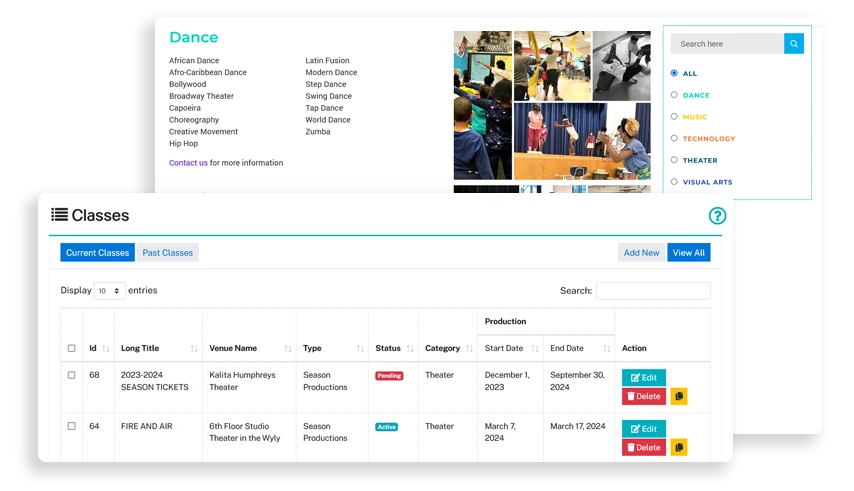Delete the FIRE AND AIR class
Screen dimensions: 854x491
click(644, 447)
